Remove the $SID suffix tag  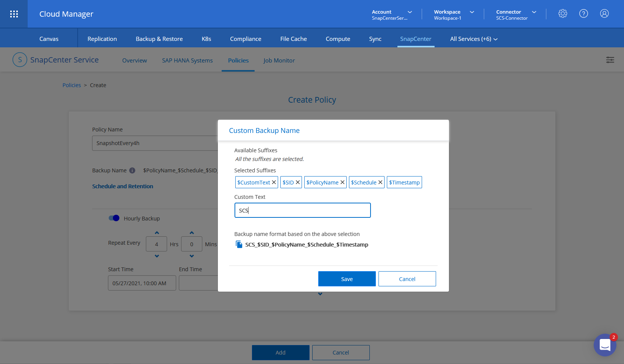click(298, 182)
